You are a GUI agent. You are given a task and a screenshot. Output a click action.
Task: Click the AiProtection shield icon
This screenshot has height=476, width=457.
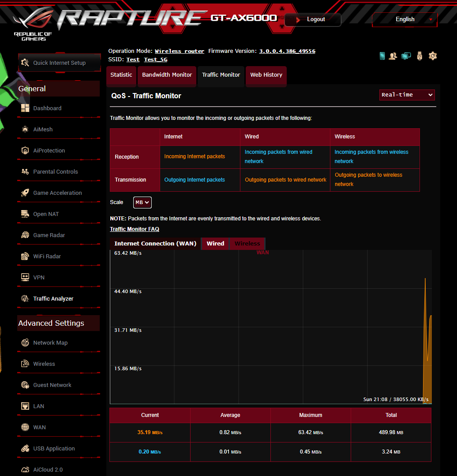point(25,151)
